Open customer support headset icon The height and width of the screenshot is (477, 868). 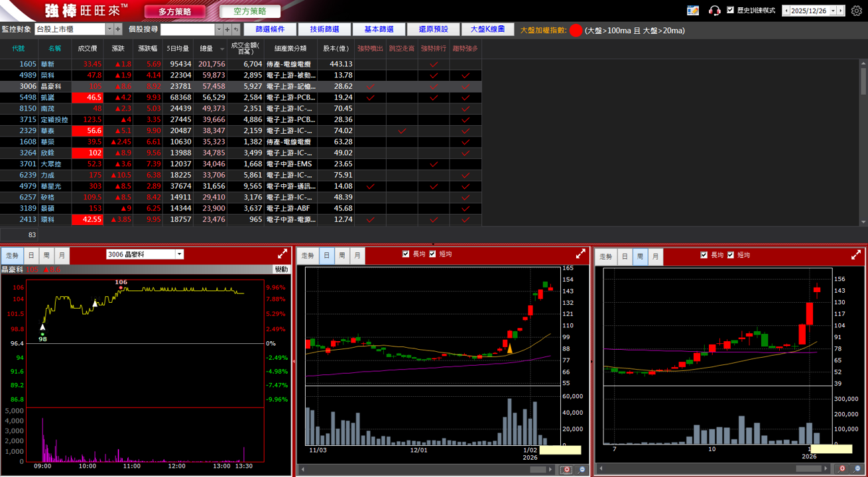pyautogui.click(x=714, y=11)
